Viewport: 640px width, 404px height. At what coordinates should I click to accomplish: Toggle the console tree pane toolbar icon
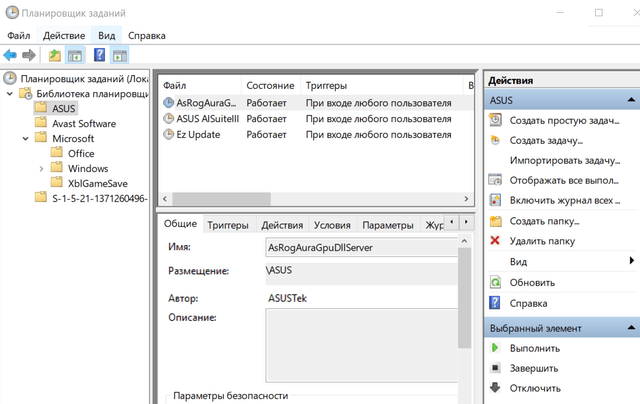[75, 55]
